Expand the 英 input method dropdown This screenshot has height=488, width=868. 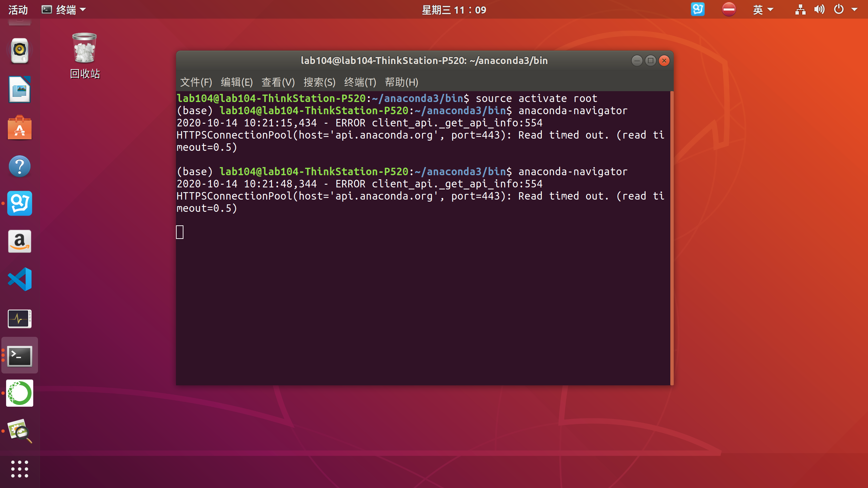[763, 10]
